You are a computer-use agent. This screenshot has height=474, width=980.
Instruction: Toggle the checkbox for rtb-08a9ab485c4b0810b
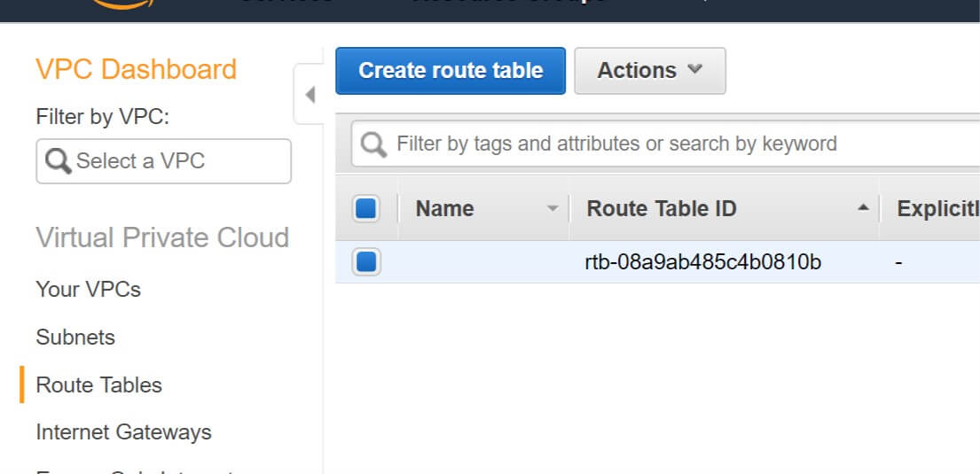[365, 261]
